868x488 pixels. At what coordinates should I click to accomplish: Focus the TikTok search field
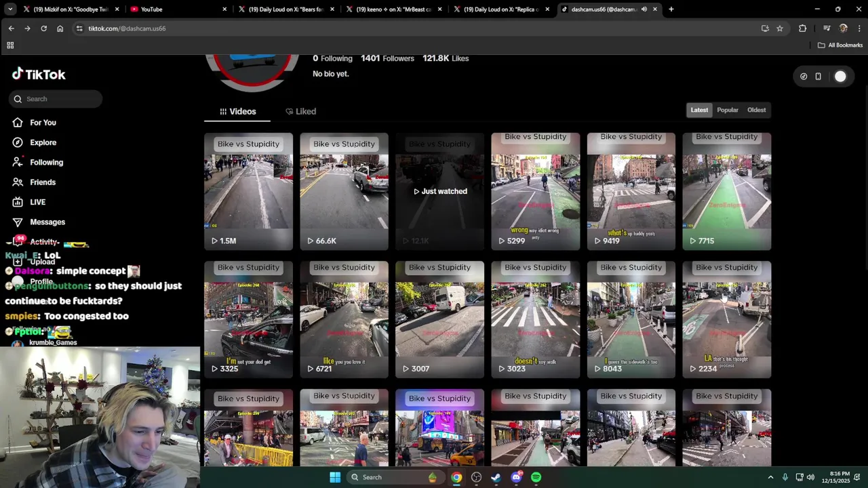[56, 99]
